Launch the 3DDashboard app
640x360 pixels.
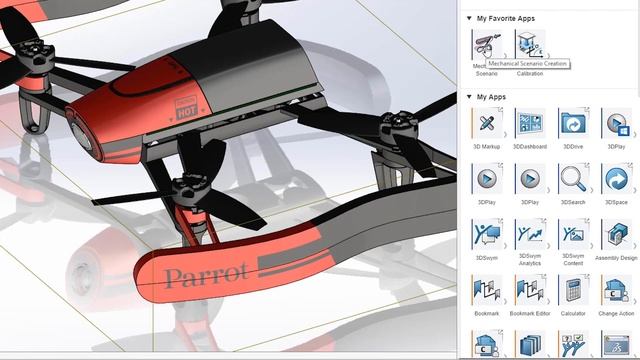pyautogui.click(x=530, y=123)
